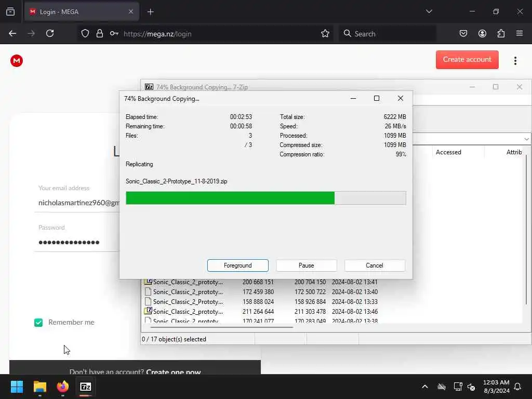Select file row with size 211 264 644
The height and width of the screenshot is (399, 532).
click(261, 312)
